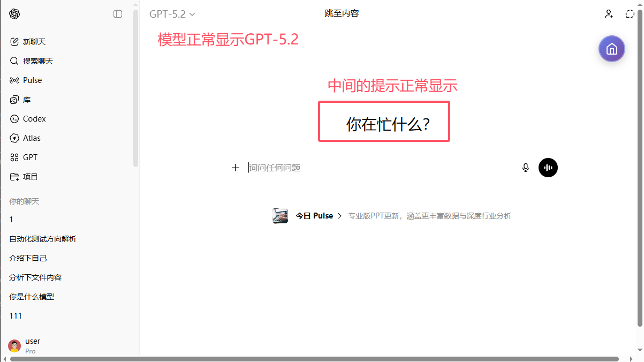Expand the 今日 Pulse chevron
This screenshot has width=644, height=362.
click(x=339, y=215)
